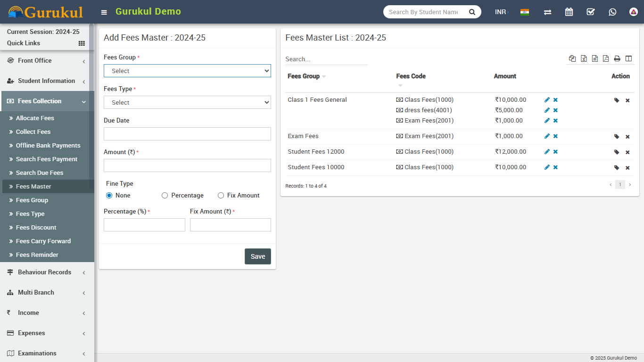
Task: Edit the dress fees(4001) entry
Action: click(547, 110)
